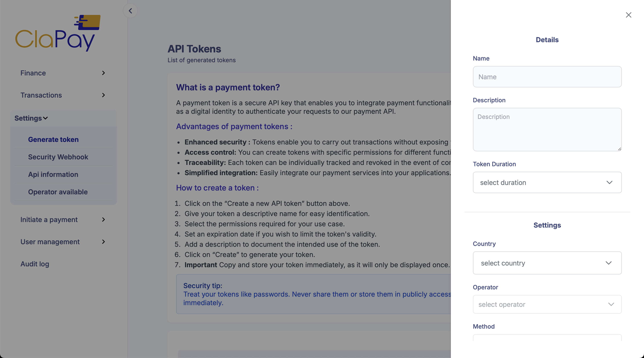Open Operator available settings
Image resolution: width=644 pixels, height=358 pixels.
click(58, 192)
